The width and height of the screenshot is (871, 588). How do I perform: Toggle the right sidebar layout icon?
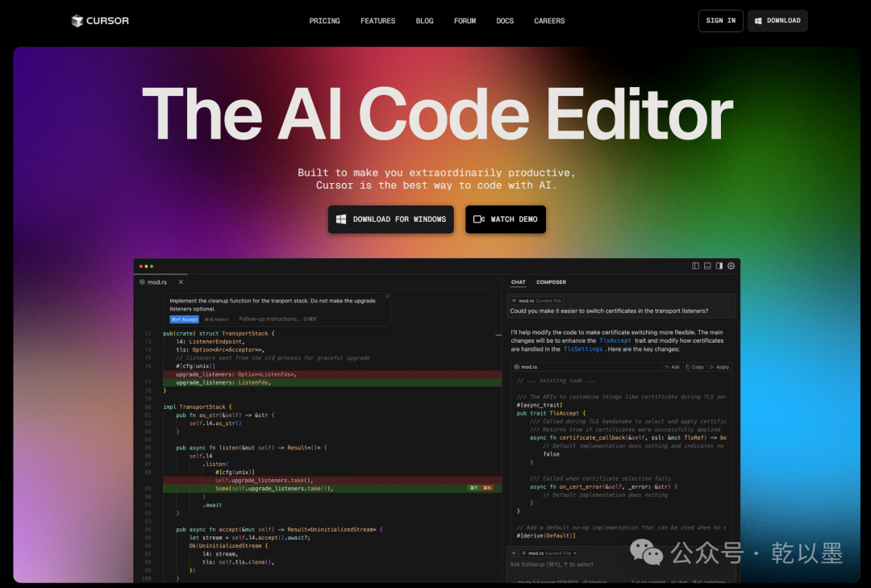[x=719, y=265]
